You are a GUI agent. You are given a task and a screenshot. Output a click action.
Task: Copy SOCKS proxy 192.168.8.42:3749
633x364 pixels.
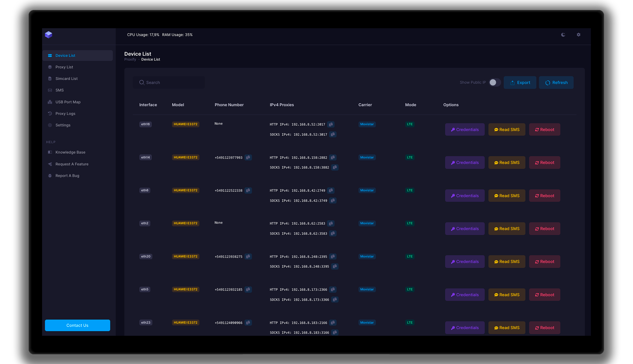pos(333,201)
